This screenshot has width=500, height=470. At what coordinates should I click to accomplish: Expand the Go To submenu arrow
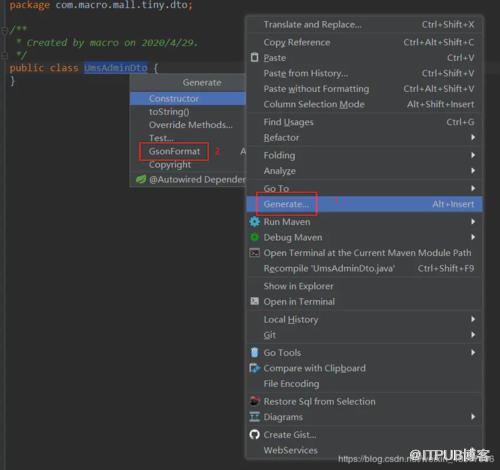tap(473, 188)
